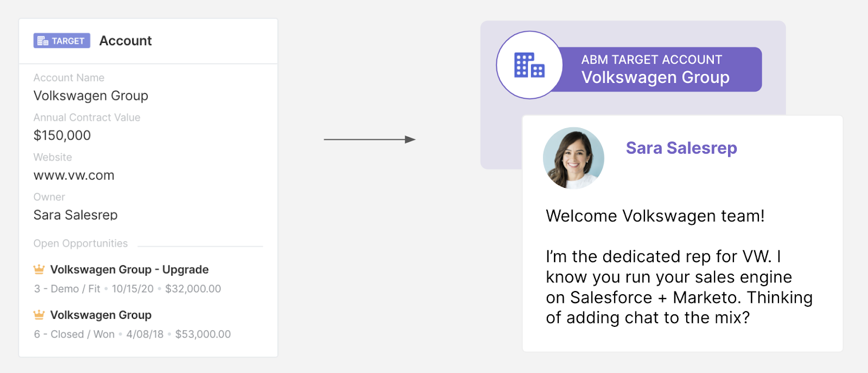Click the $150,000 annual contract value
This screenshot has height=373, width=868.
coord(62,135)
